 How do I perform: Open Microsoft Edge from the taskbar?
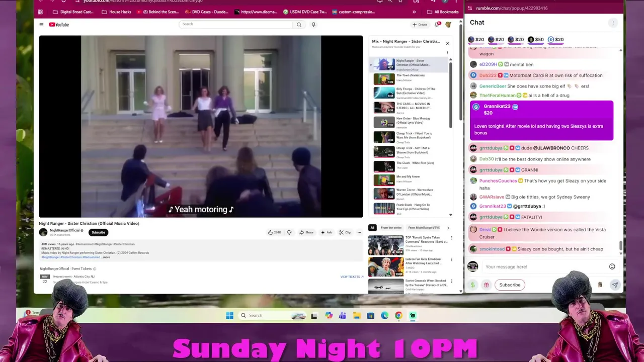(385, 315)
